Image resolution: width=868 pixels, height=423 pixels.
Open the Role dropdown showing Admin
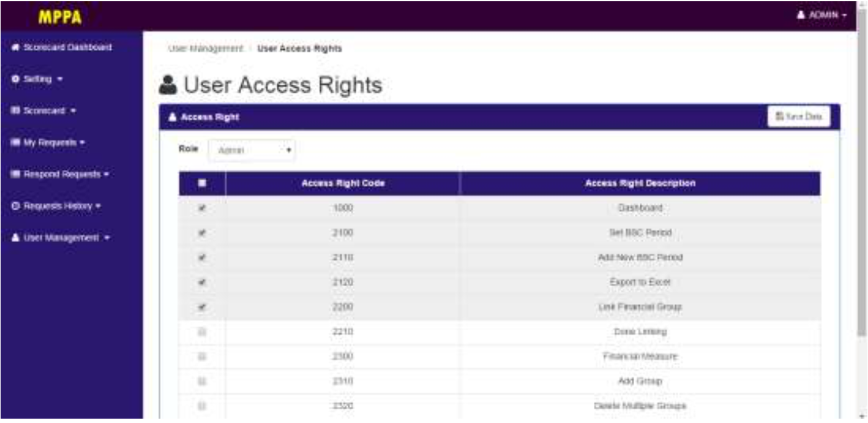(252, 151)
